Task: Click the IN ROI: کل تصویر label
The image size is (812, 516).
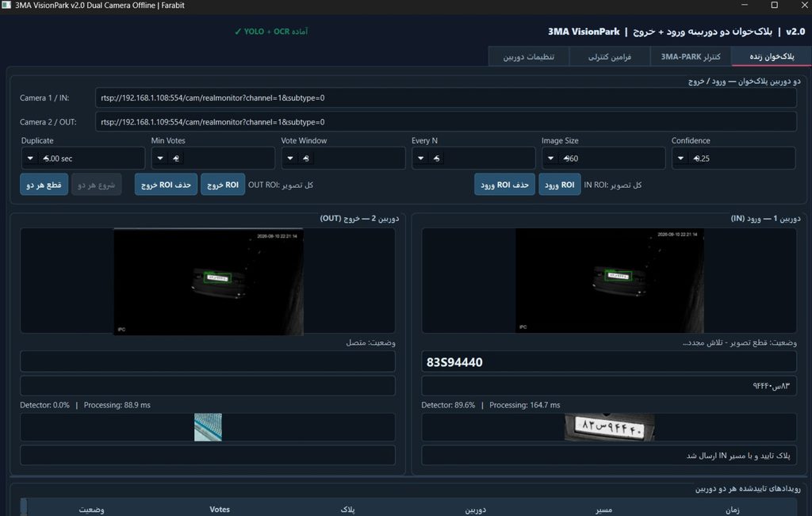Action: tap(613, 185)
